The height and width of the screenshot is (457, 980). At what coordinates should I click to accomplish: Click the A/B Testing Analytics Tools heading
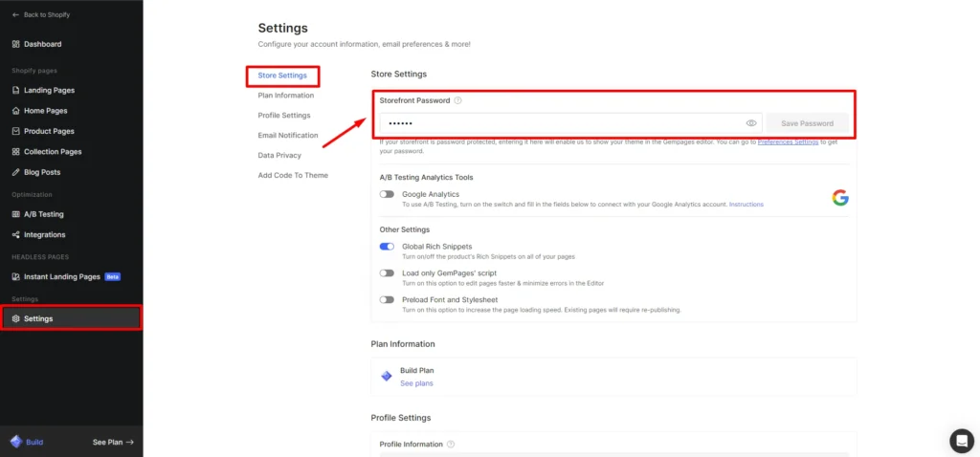[x=426, y=177]
